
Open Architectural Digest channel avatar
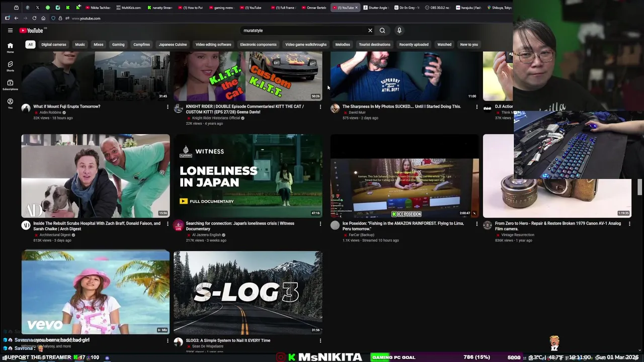[26, 225]
